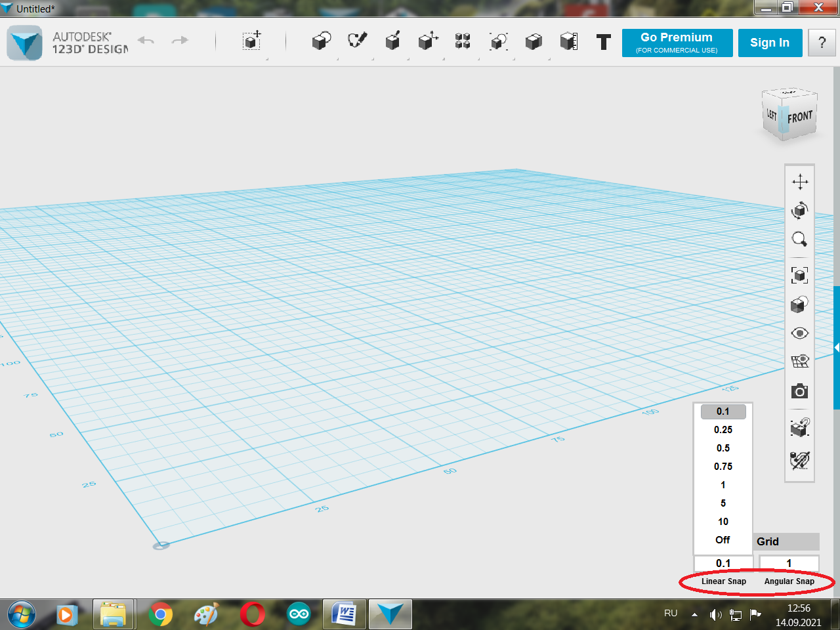Select the Text tool

pos(604,42)
